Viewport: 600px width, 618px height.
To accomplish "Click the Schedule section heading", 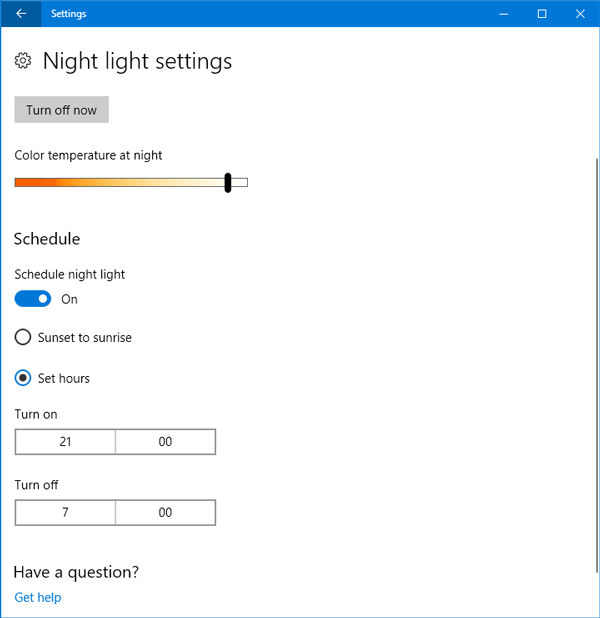I will coord(47,239).
